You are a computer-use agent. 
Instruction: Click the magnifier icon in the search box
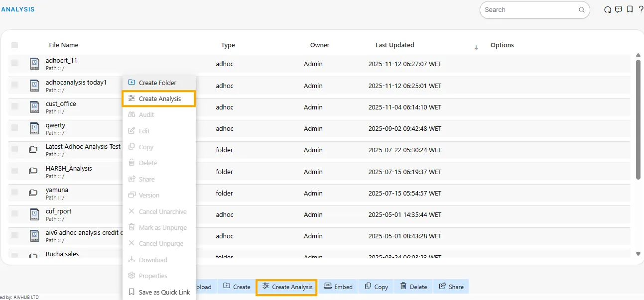pos(581,10)
